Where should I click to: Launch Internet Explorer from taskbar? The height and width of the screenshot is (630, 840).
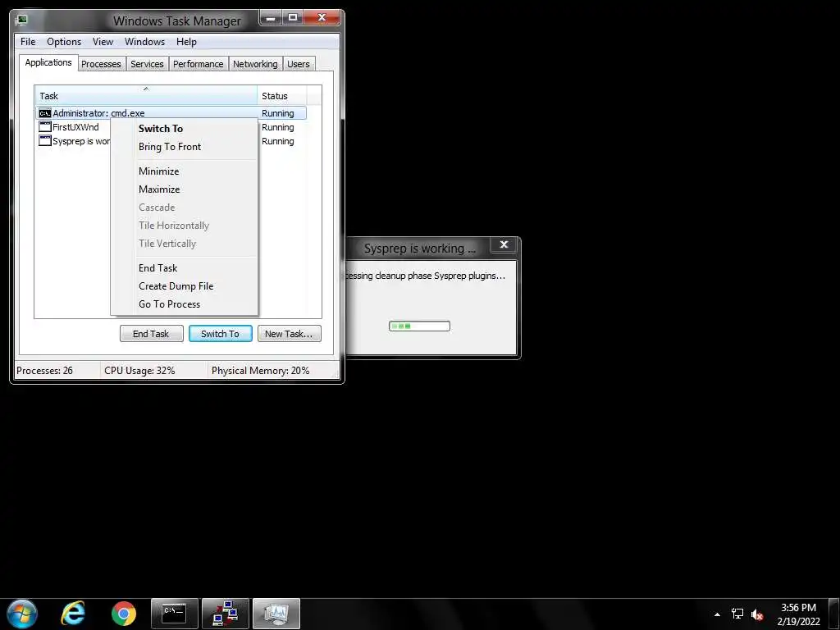tap(73, 614)
